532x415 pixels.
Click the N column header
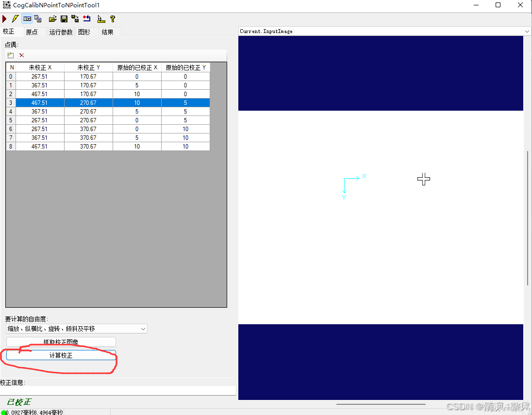pyautogui.click(x=11, y=67)
